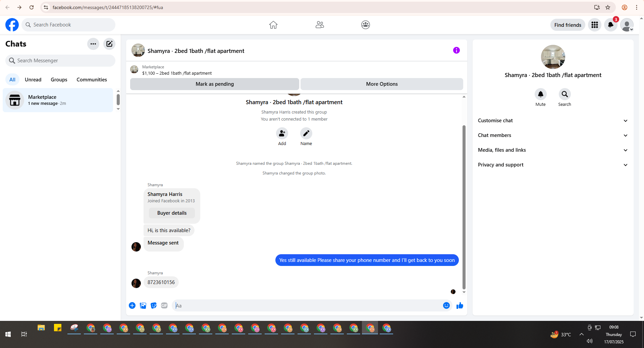Open the Groups icon in top navigation

point(366,25)
